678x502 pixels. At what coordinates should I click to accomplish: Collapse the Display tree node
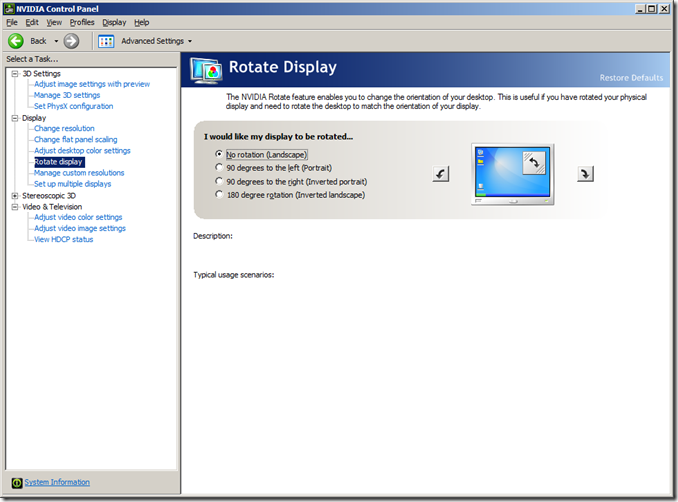pos(15,118)
